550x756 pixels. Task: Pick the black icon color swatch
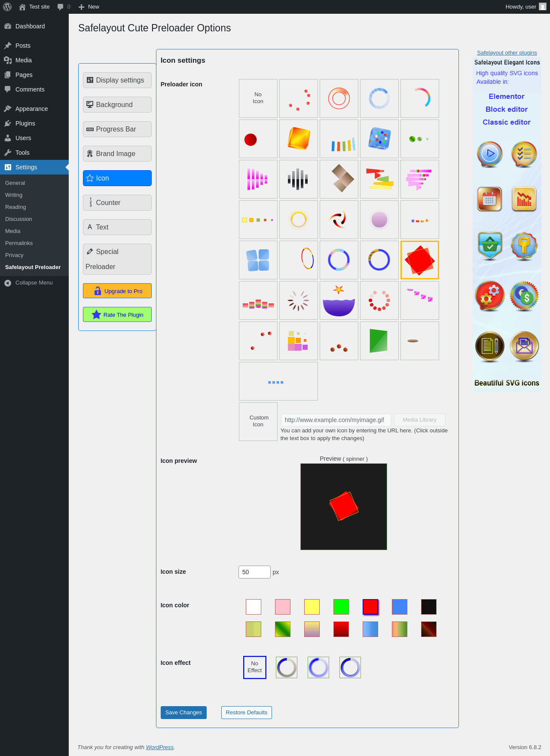point(429,607)
